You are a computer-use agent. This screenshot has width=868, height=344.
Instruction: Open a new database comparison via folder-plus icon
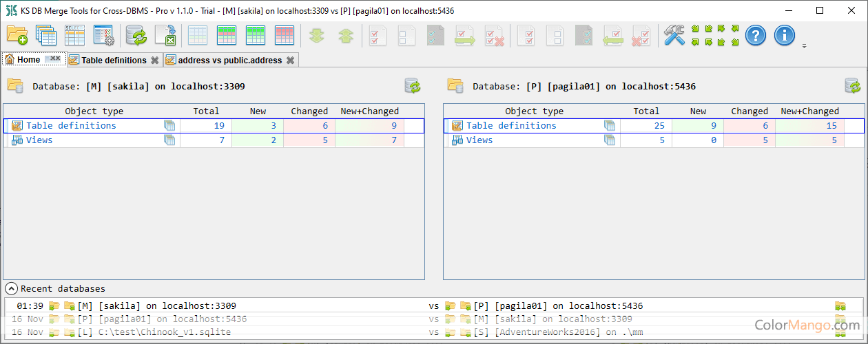tap(17, 35)
